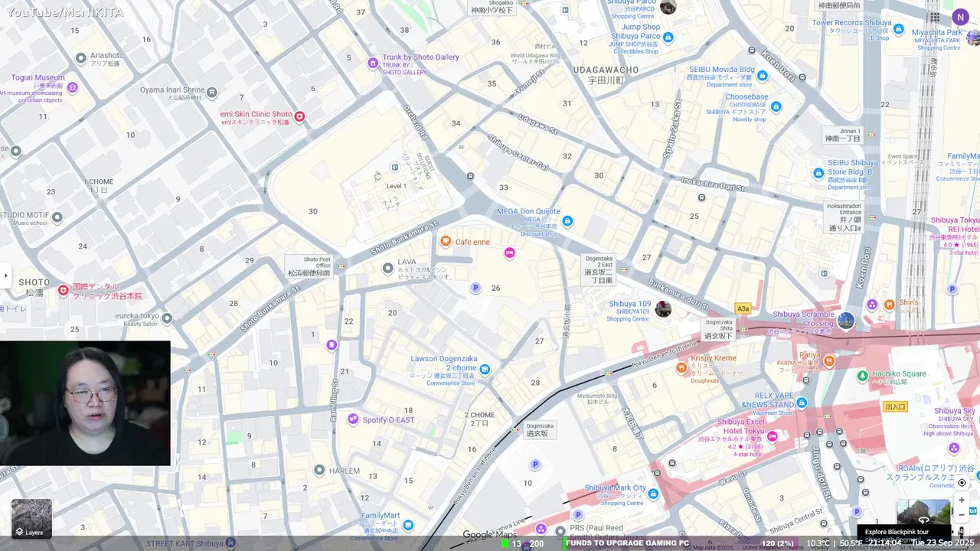Open the Shibuya Scramble Crossing photo marker
Viewport: 980px width, 551px height.
pyautogui.click(x=846, y=321)
